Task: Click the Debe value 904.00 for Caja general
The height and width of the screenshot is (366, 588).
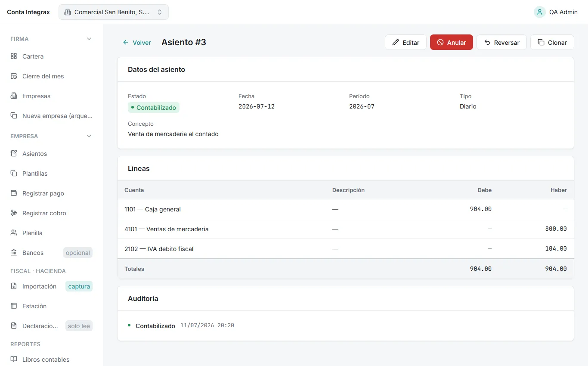Action: 481,209
